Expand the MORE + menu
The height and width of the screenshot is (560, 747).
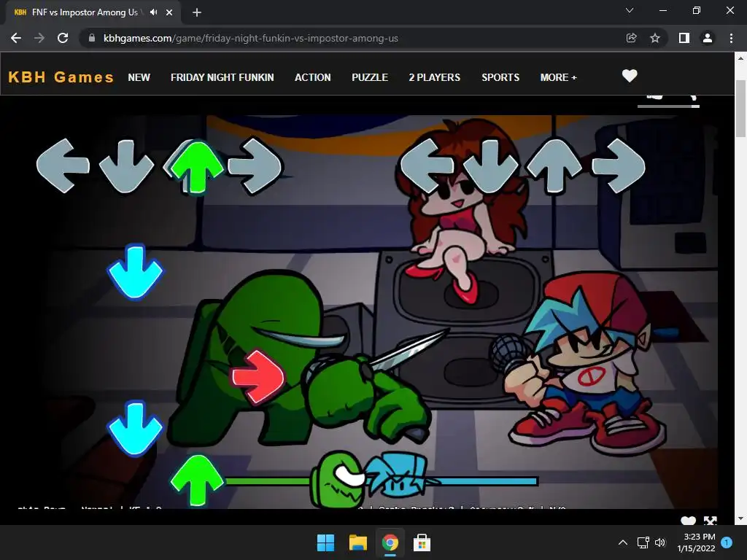pyautogui.click(x=558, y=77)
